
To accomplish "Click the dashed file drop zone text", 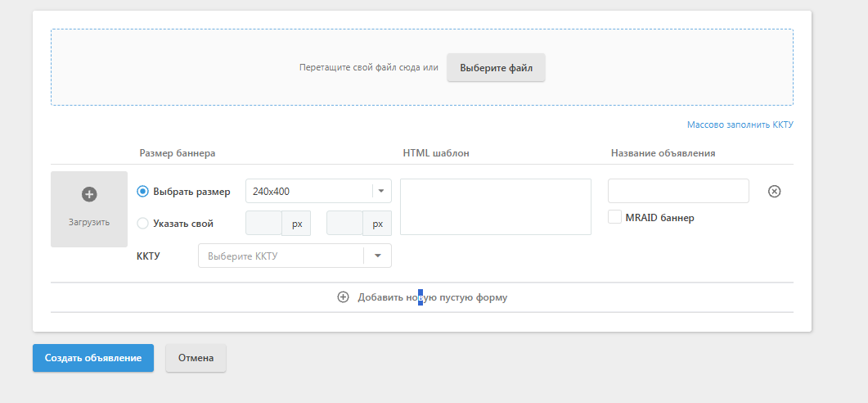I will [x=368, y=68].
